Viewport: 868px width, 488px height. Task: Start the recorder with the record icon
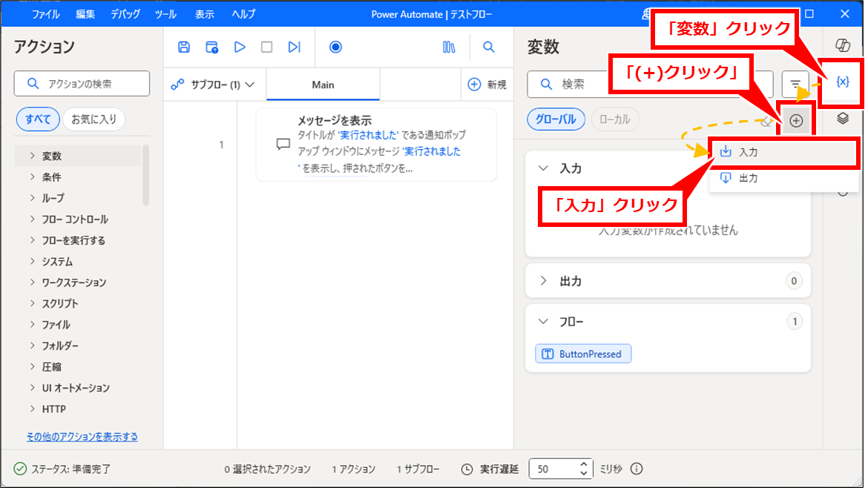click(335, 47)
